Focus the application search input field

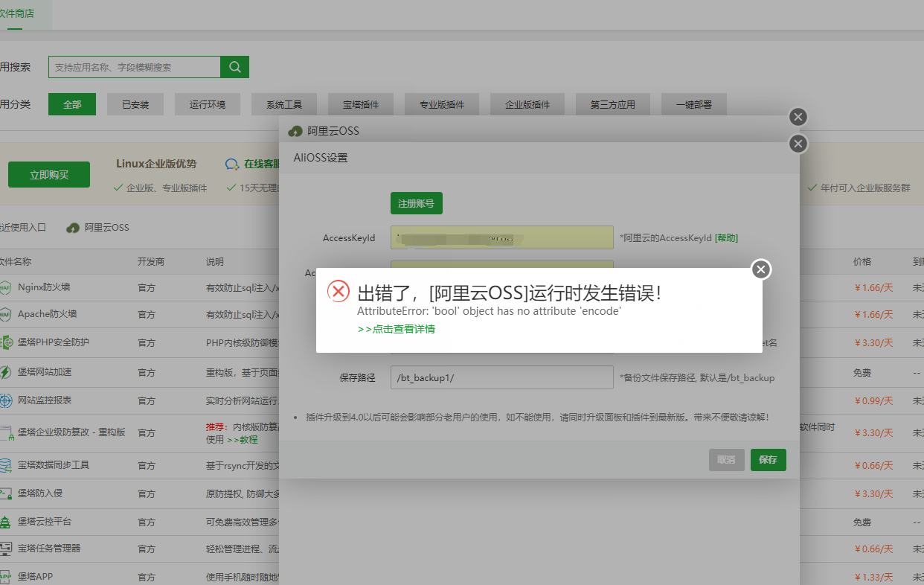pos(135,67)
